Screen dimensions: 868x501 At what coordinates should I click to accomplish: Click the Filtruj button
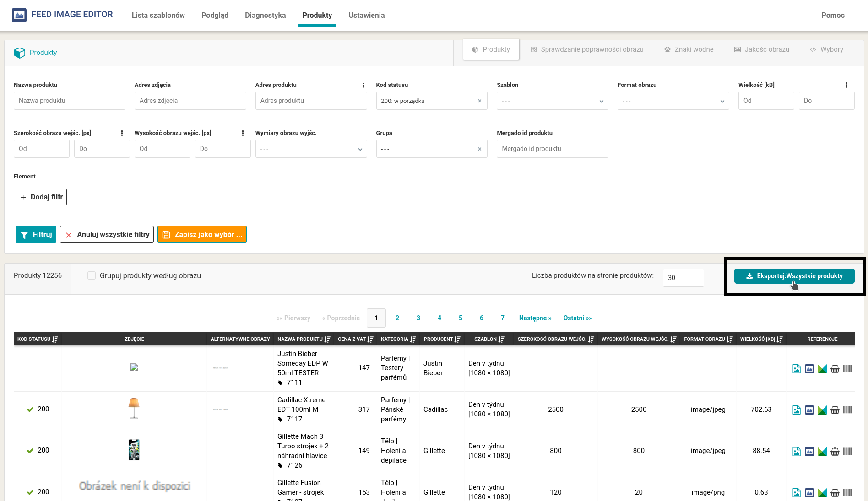pyautogui.click(x=36, y=234)
